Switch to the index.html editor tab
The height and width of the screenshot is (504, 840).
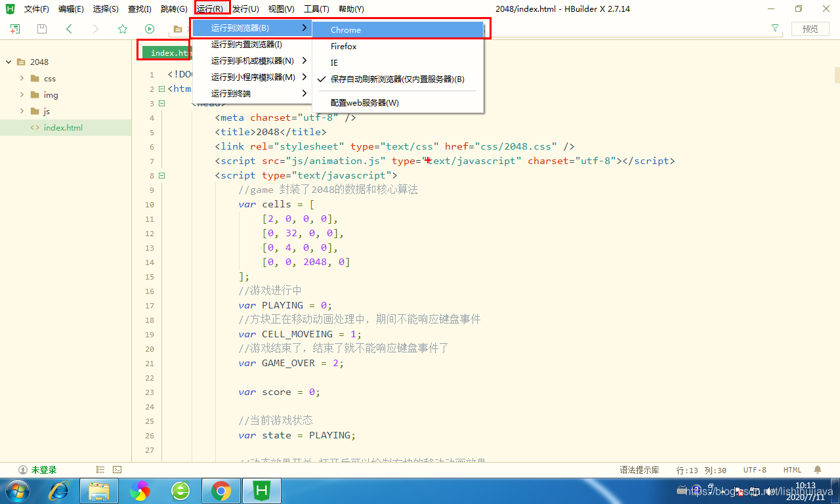167,52
